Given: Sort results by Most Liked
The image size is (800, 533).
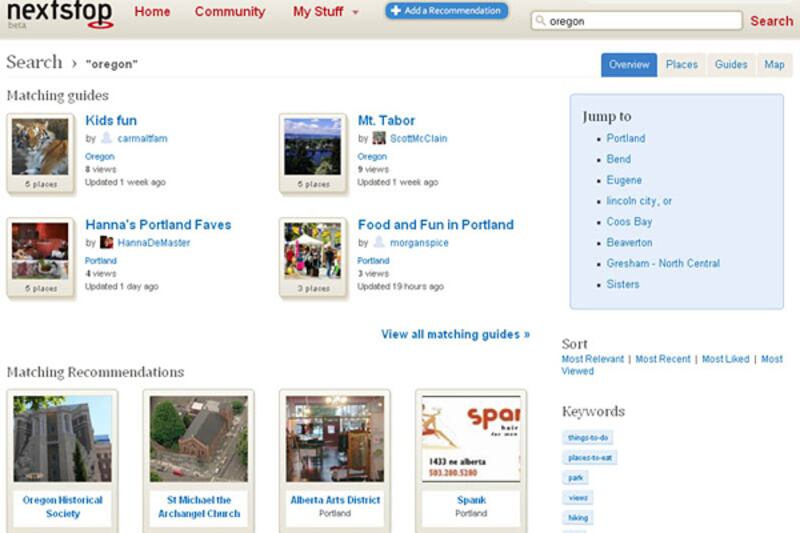Looking at the screenshot, I should click(x=726, y=359).
